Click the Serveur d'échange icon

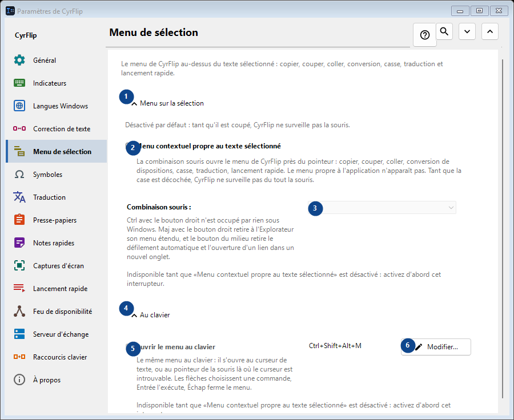click(19, 334)
